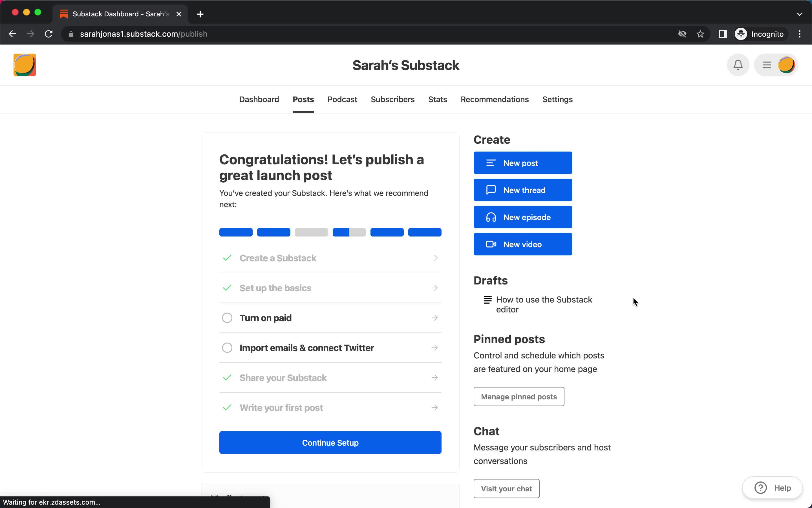Click arrow beside Write your first post

click(x=434, y=408)
